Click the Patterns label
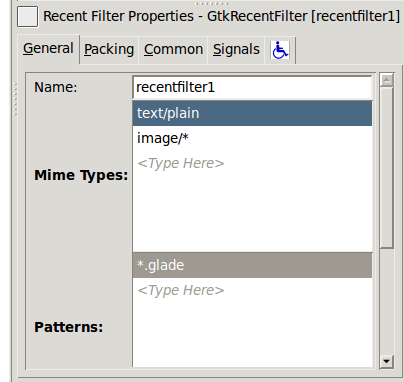Screen dimensions: 404x382 click(x=69, y=327)
